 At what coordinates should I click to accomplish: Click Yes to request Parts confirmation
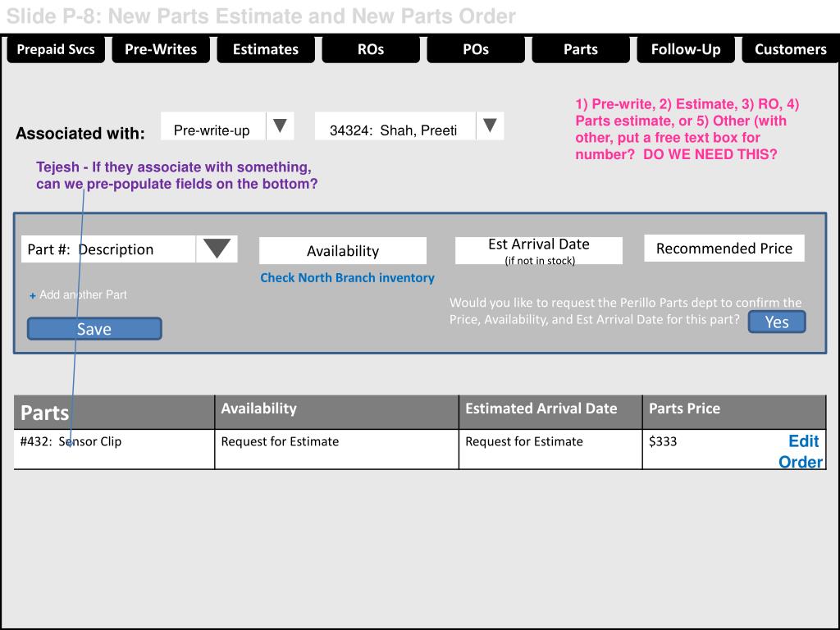[x=777, y=322]
